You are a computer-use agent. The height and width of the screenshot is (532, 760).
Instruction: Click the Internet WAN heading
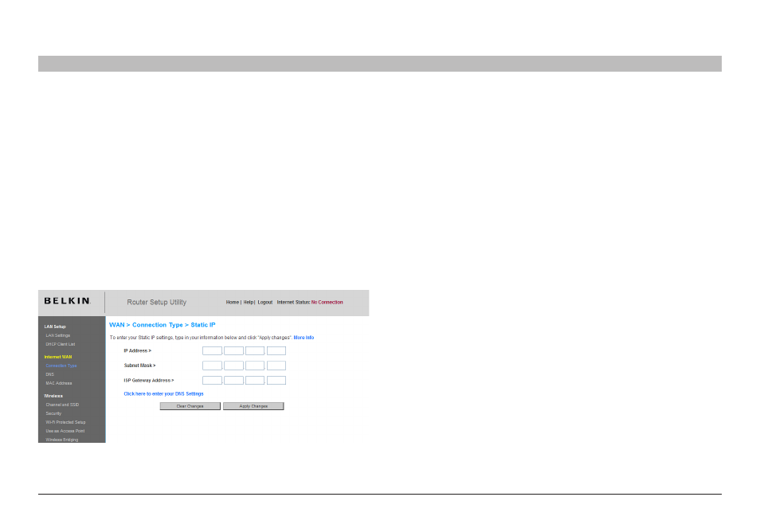pyautogui.click(x=57, y=357)
